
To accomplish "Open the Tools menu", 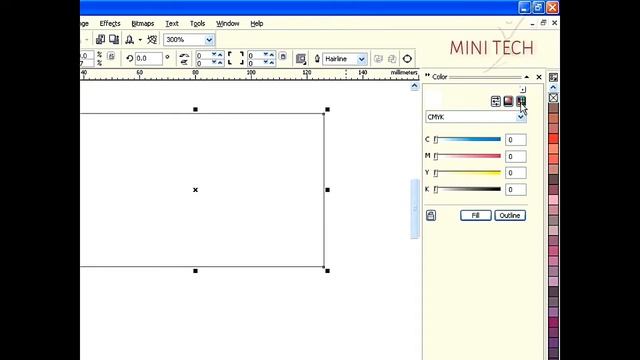I will tap(197, 24).
